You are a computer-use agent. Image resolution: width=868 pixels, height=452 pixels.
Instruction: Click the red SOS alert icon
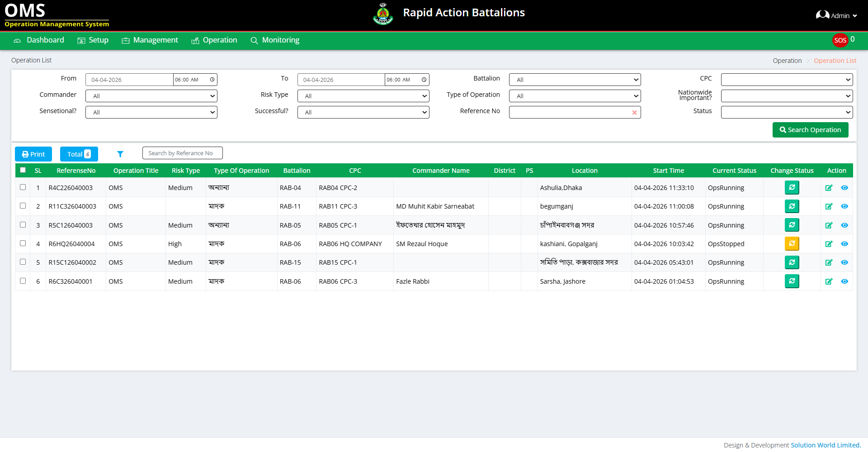840,40
